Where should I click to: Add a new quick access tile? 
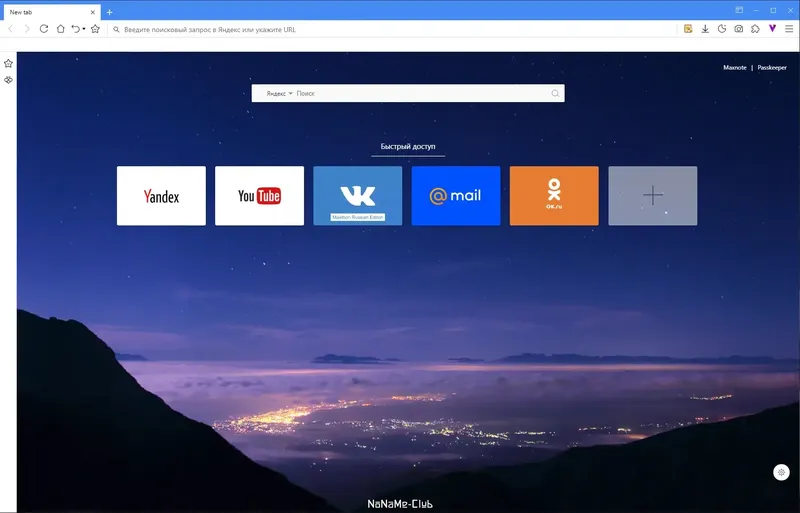653,196
